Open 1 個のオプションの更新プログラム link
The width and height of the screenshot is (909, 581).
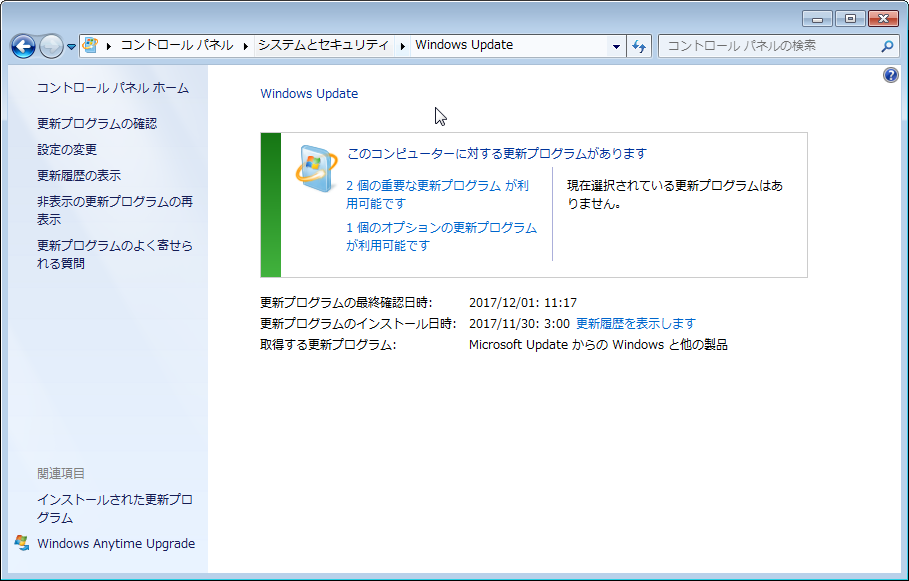pos(442,236)
